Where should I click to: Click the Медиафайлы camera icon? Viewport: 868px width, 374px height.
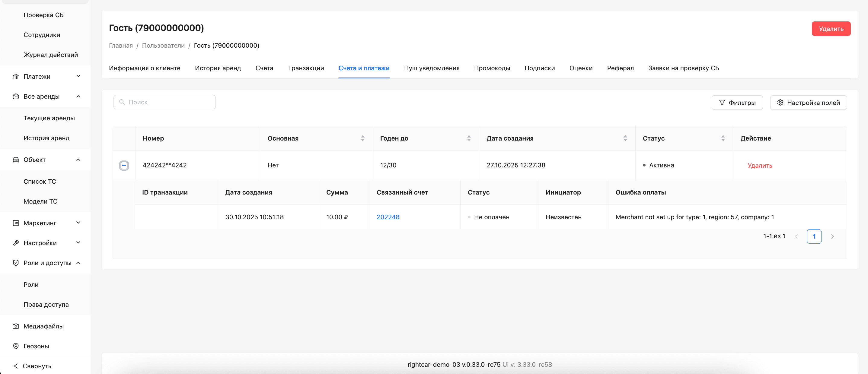point(15,326)
